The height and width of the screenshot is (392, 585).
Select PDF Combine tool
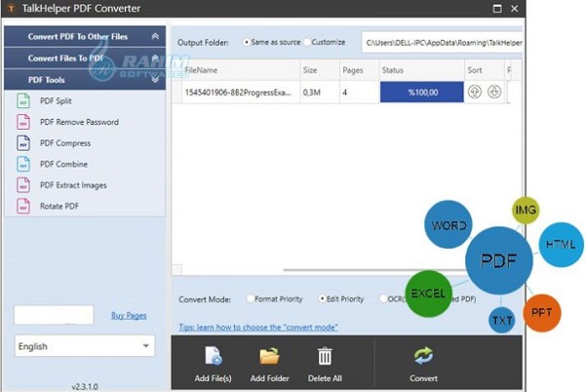tap(63, 164)
